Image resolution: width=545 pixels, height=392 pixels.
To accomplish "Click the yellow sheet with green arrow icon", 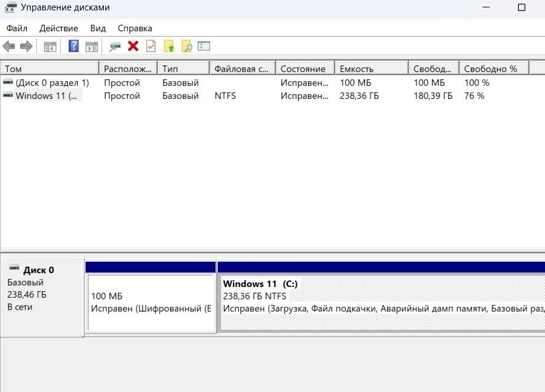I will [x=169, y=46].
